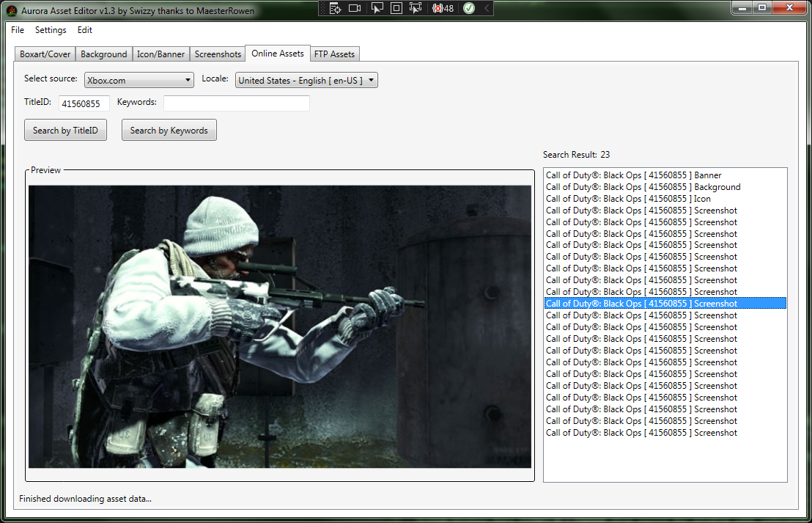Toggle display layout adorners square icon
This screenshot has height=523, width=812.
(x=396, y=8)
